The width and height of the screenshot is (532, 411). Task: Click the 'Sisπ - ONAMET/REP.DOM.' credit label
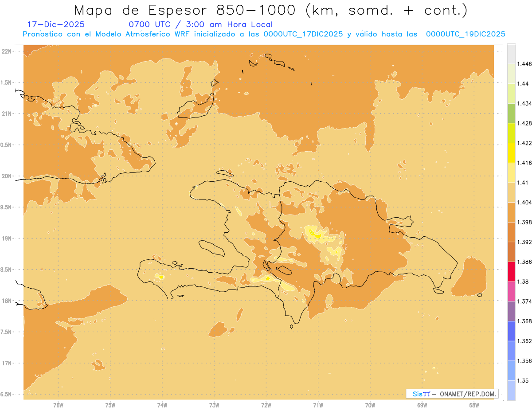tap(452, 394)
